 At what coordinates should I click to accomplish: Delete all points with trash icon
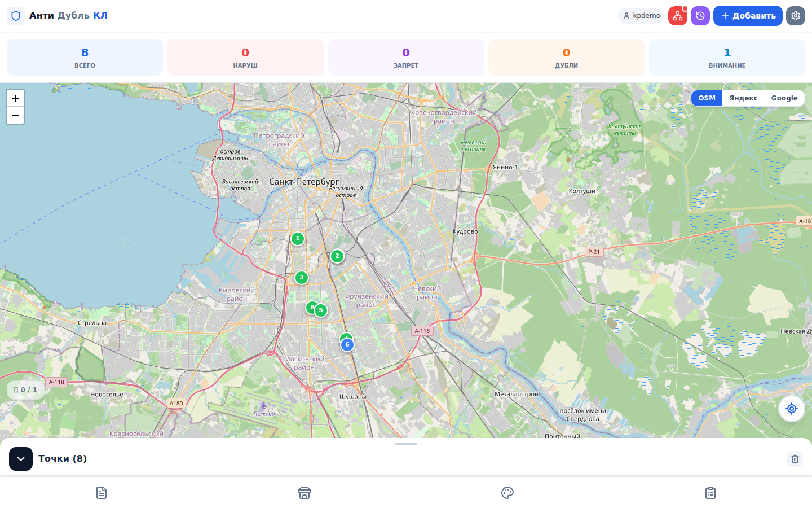pyautogui.click(x=795, y=459)
